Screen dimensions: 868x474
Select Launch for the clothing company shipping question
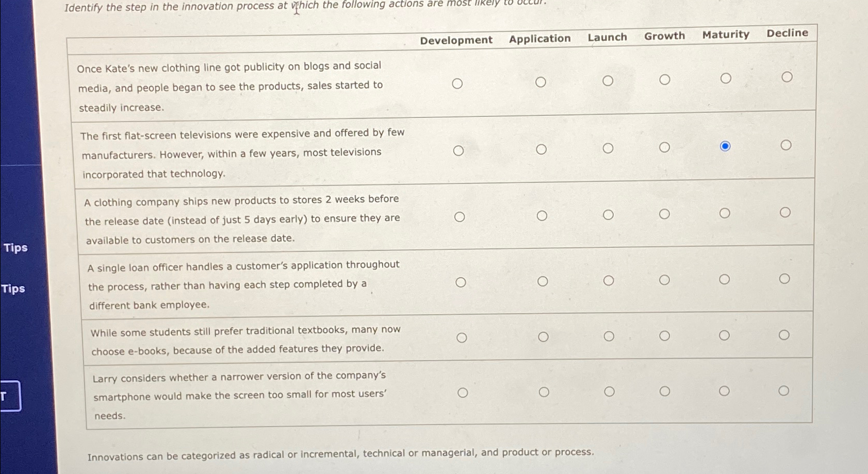click(x=609, y=214)
